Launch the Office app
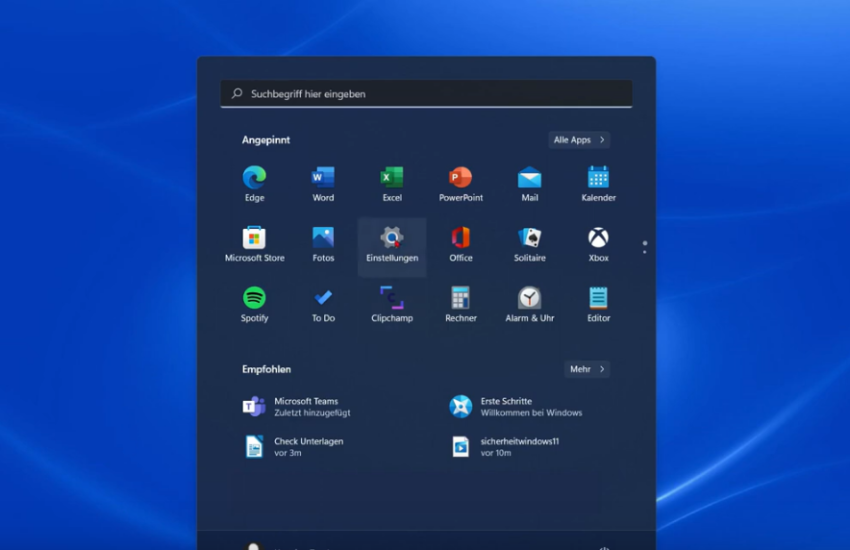850x550 pixels. pyautogui.click(x=461, y=244)
